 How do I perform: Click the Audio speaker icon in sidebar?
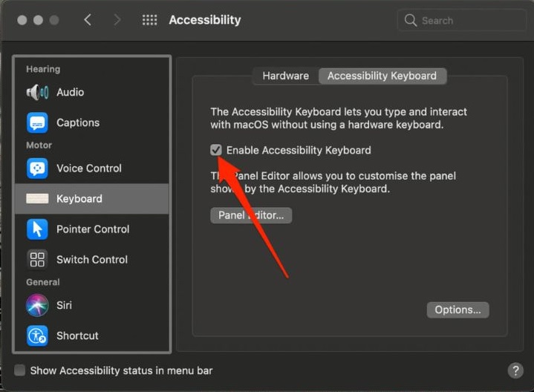pos(37,92)
